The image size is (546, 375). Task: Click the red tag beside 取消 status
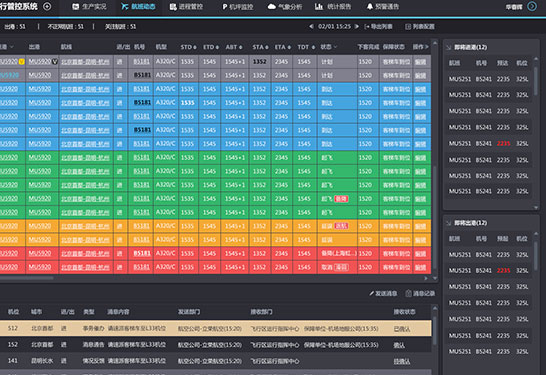tap(341, 267)
